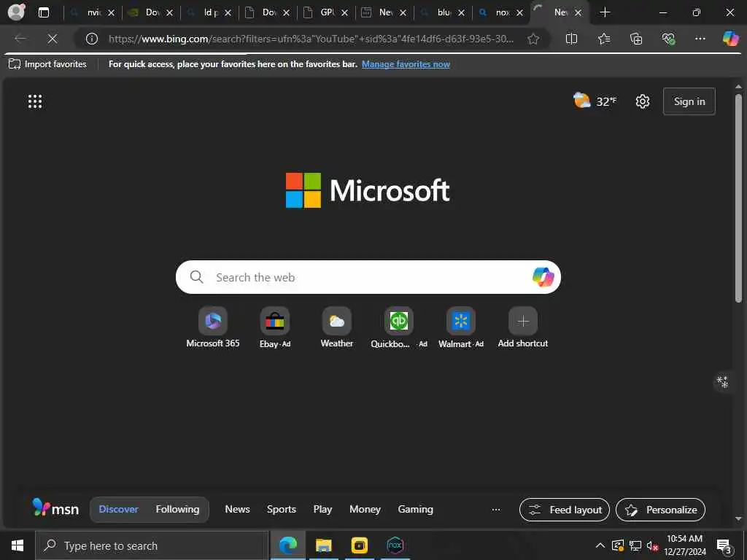Open the News category

pyautogui.click(x=237, y=509)
